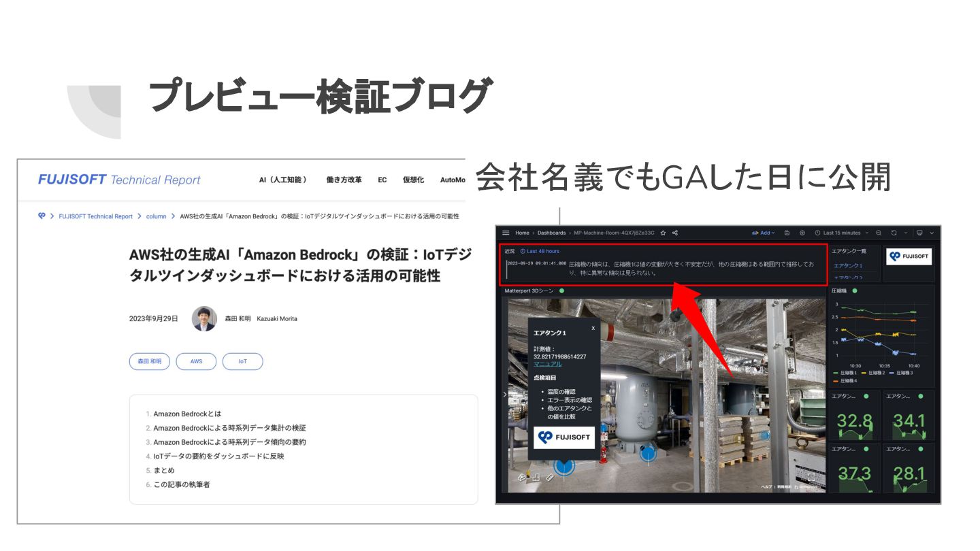Expand the refresh interval dropdown
Viewport: 980px width, 551px height.
906,233
